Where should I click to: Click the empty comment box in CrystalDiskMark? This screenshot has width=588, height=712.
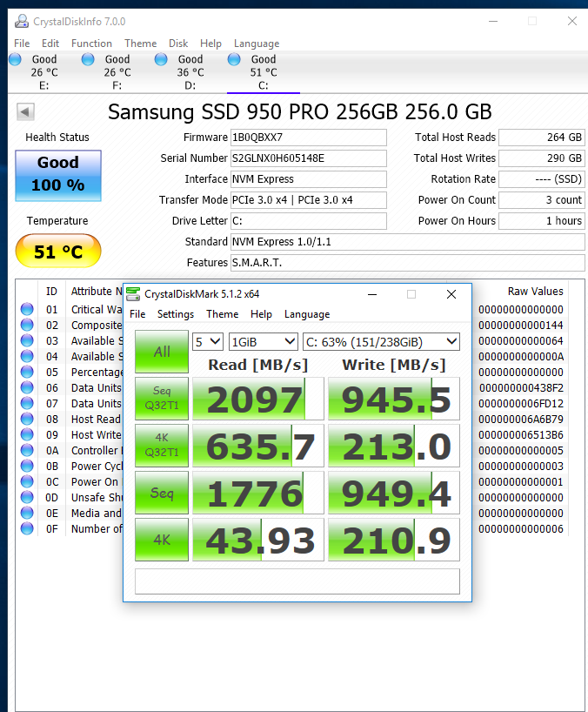(x=297, y=581)
